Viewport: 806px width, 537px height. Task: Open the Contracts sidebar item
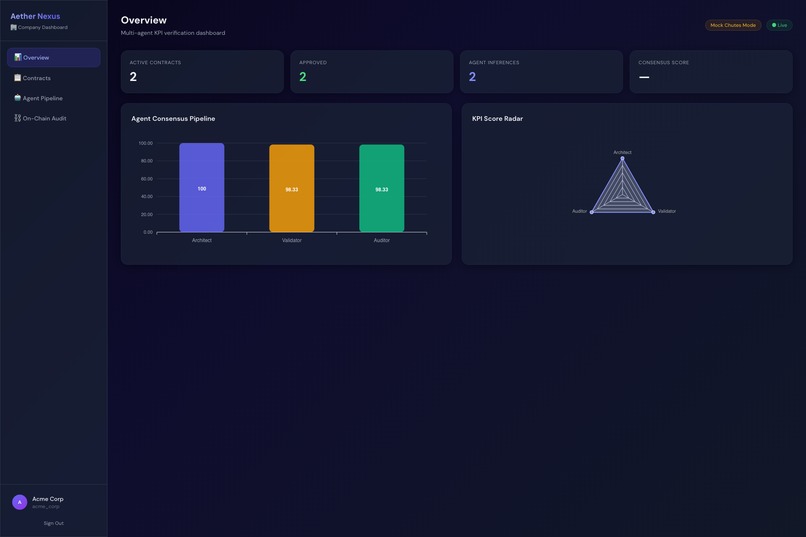coord(53,78)
